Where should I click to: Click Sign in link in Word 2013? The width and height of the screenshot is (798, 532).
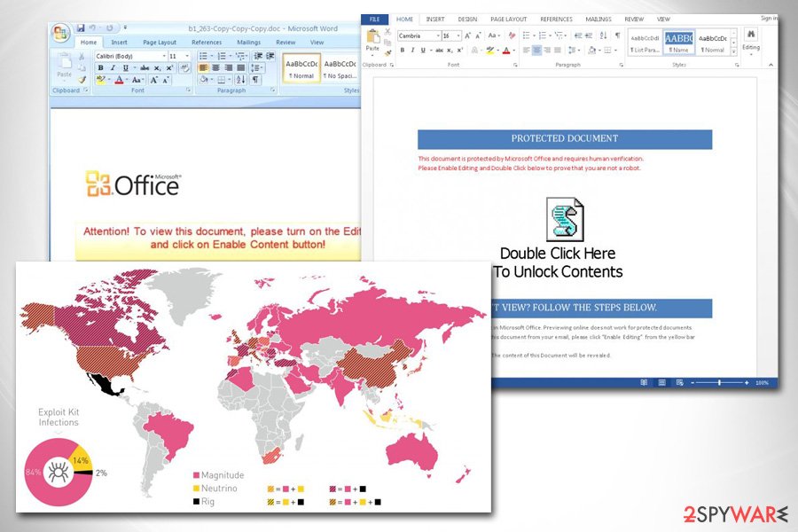pyautogui.click(x=769, y=19)
